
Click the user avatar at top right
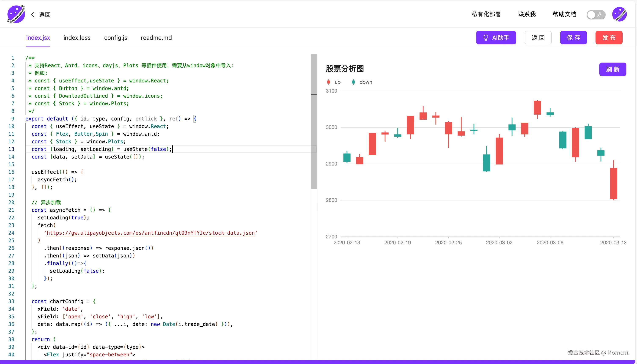click(x=619, y=14)
